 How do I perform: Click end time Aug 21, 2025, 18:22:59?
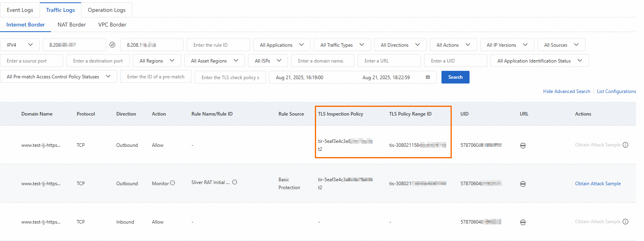(386, 78)
